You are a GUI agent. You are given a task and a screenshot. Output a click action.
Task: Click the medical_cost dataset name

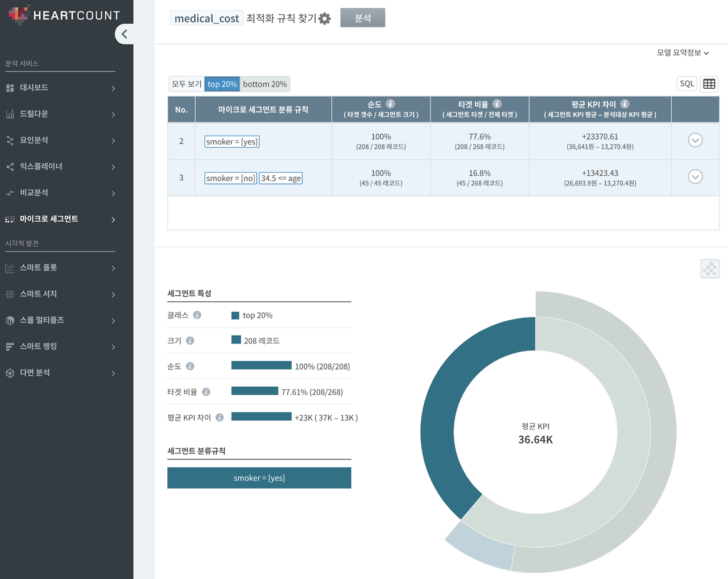pos(206,18)
